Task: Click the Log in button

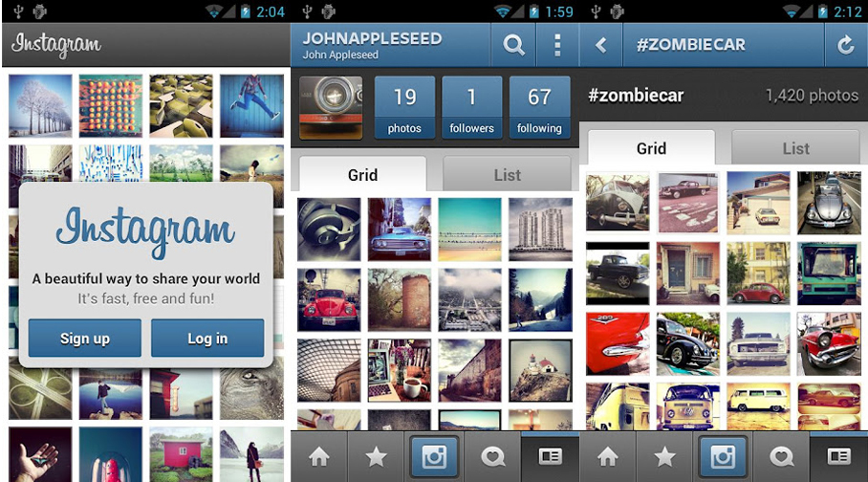Action: [207, 338]
